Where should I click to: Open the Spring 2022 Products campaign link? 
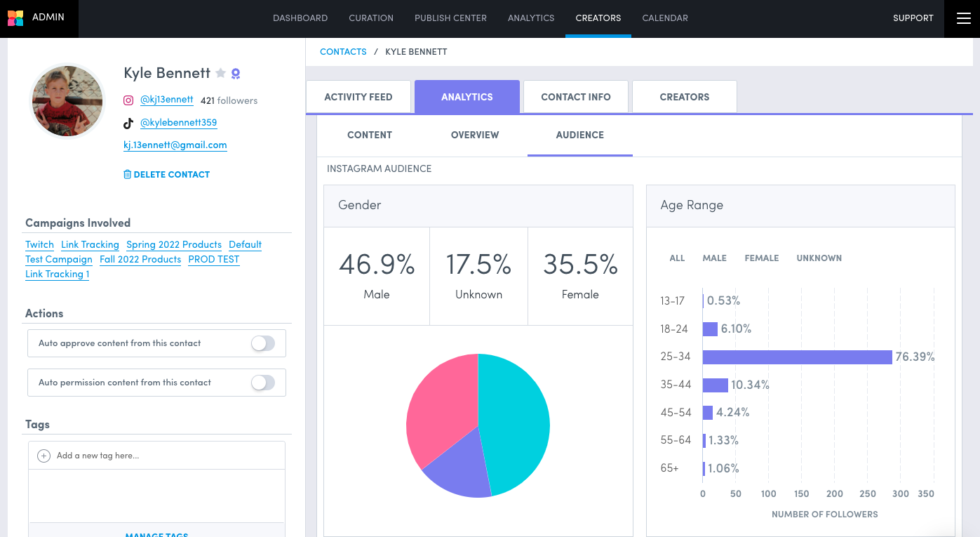click(x=174, y=244)
